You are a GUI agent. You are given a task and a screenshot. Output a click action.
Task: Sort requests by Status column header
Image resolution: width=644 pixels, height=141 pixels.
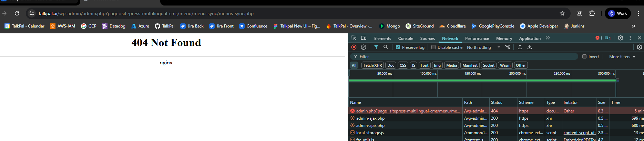click(503, 102)
